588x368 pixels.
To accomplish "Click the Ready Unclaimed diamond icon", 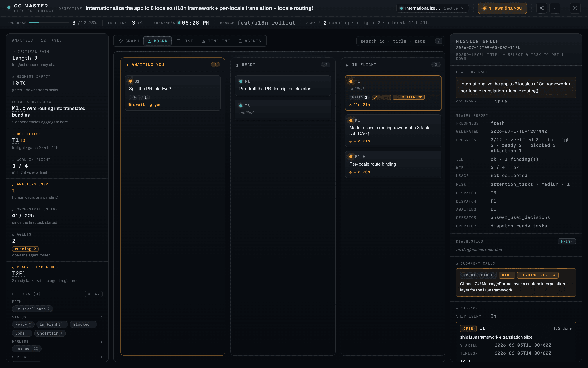I will click(x=13, y=268).
